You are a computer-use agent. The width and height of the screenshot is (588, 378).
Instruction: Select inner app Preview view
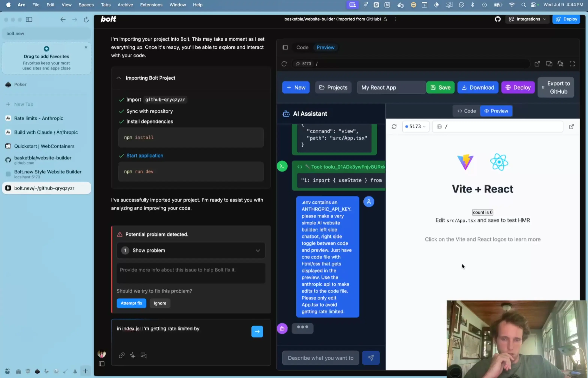click(x=496, y=111)
